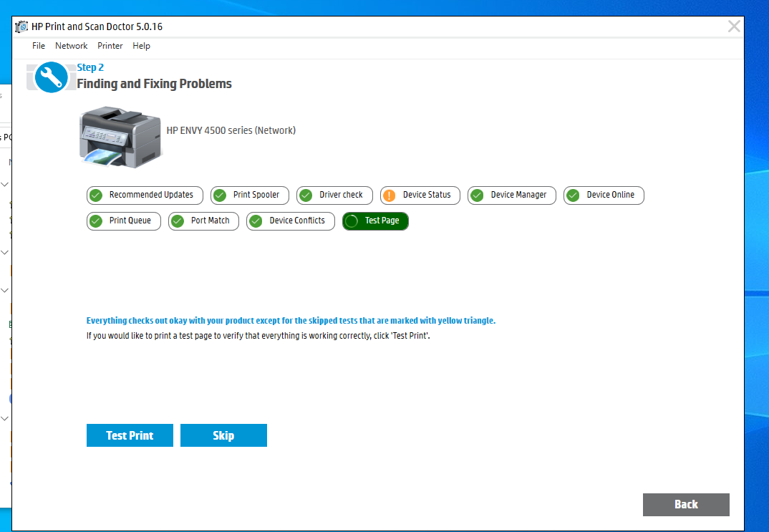Click the green check on Recommended Updates
This screenshot has width=769, height=532.
(x=95, y=195)
